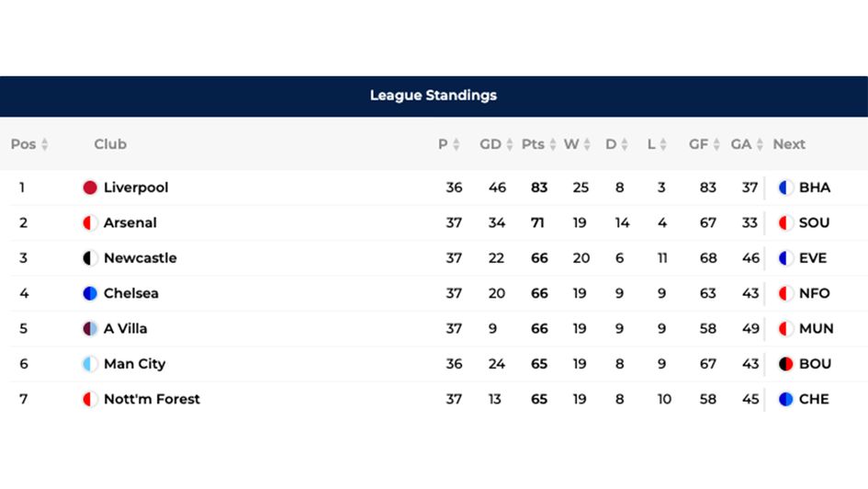Click the Chelsea club badge icon
The height and width of the screenshot is (489, 868).
90,293
